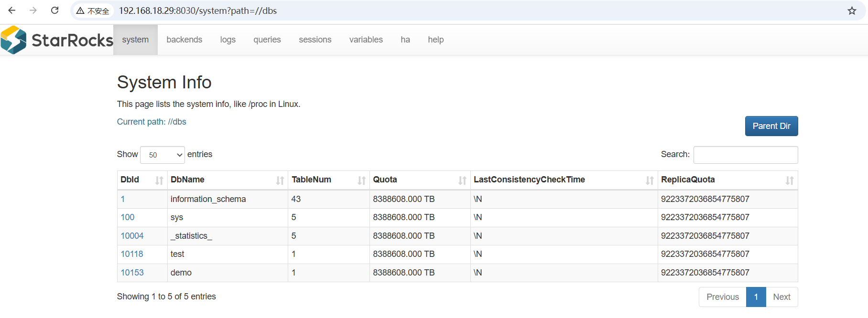
Task: Click the Parent Dir button
Action: point(771,126)
